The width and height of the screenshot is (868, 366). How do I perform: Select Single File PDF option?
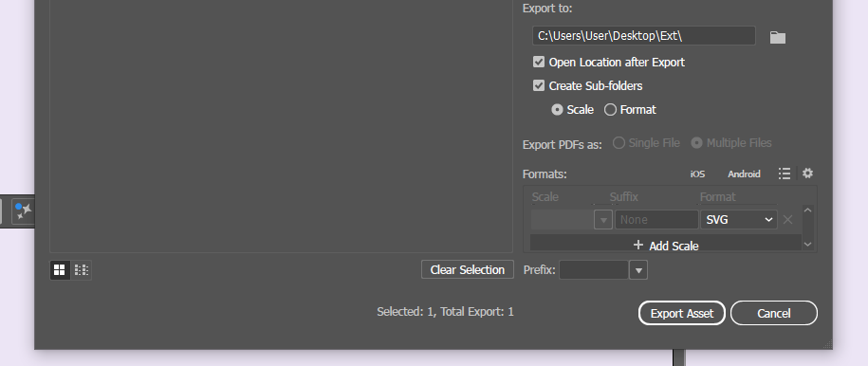[x=619, y=143]
